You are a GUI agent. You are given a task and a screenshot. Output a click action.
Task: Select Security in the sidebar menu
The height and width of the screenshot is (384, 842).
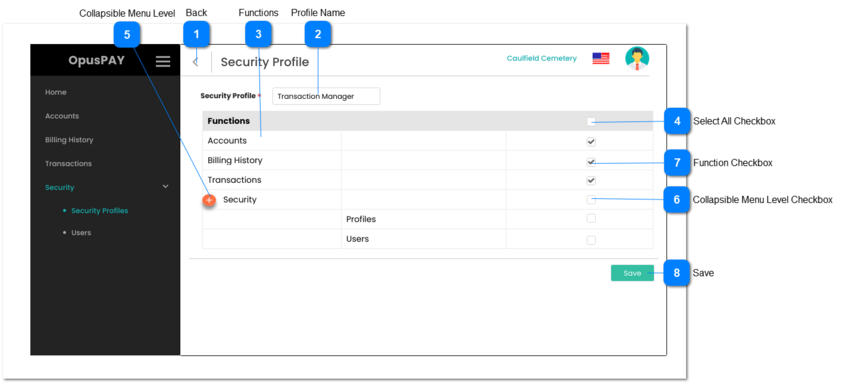pyautogui.click(x=60, y=187)
